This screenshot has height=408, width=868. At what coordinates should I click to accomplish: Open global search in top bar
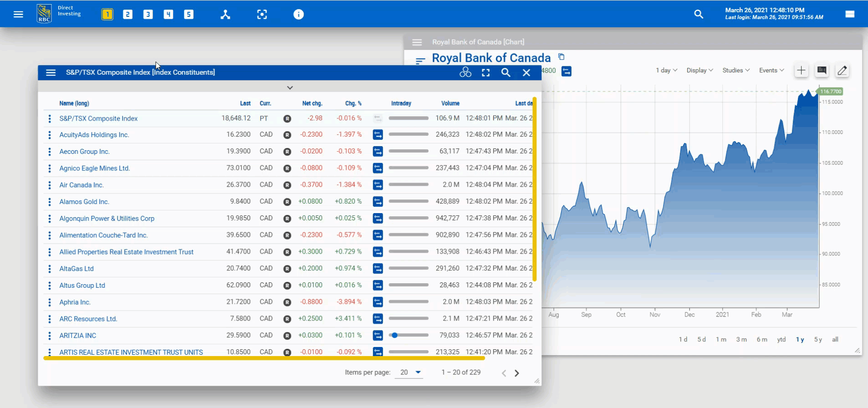(699, 15)
